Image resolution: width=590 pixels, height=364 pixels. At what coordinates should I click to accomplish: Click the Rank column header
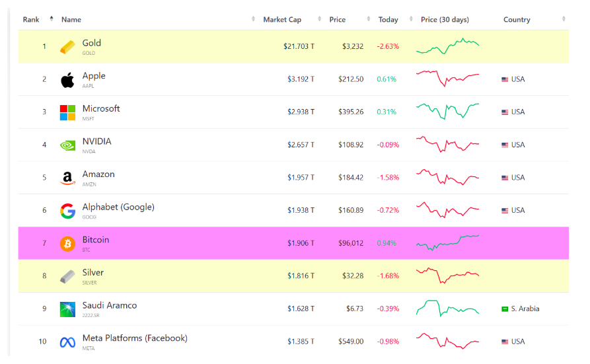31,20
